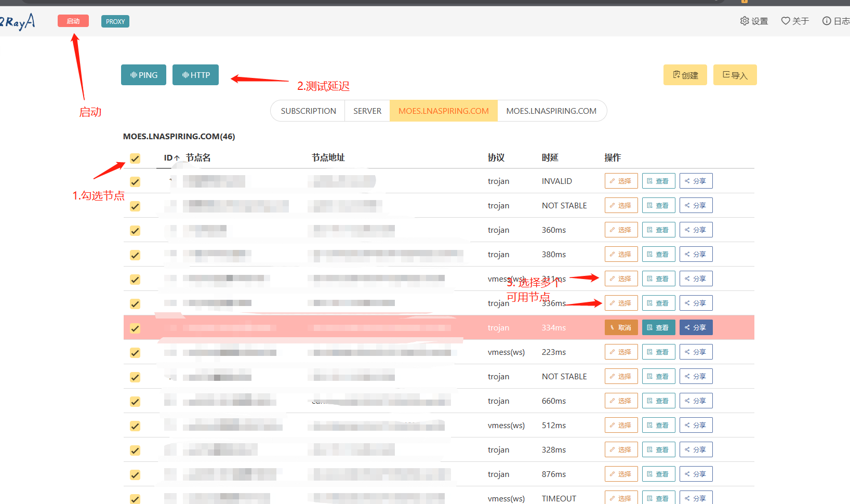
Task: Open settings via the gear icon
Action: coord(745,21)
